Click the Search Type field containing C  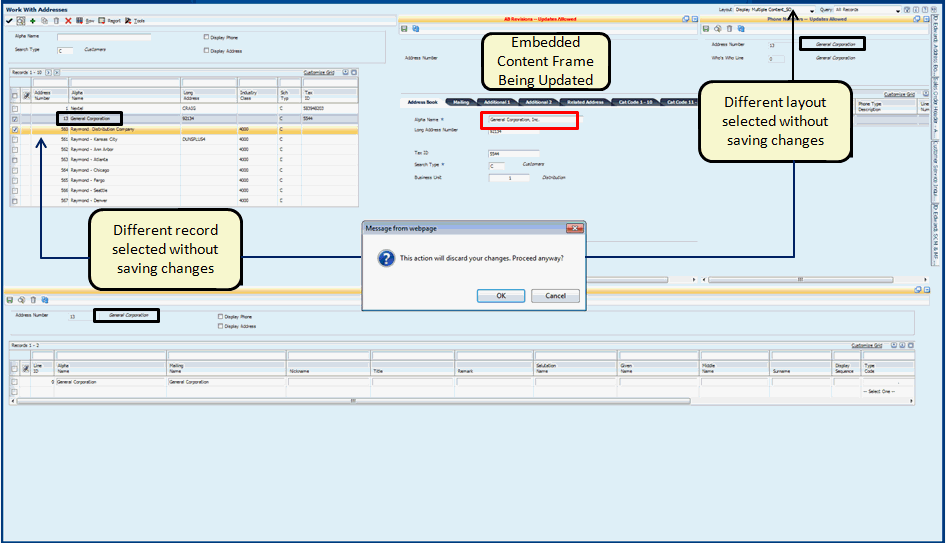coord(65,51)
